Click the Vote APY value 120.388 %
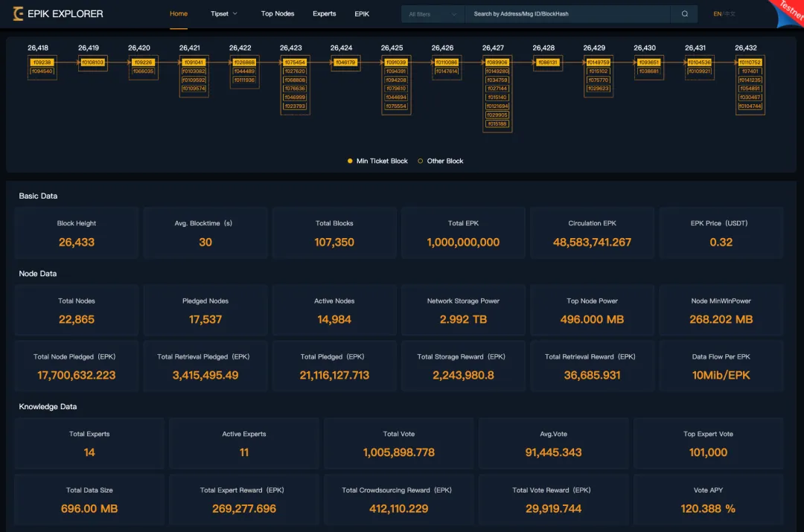804x532 pixels. click(708, 508)
